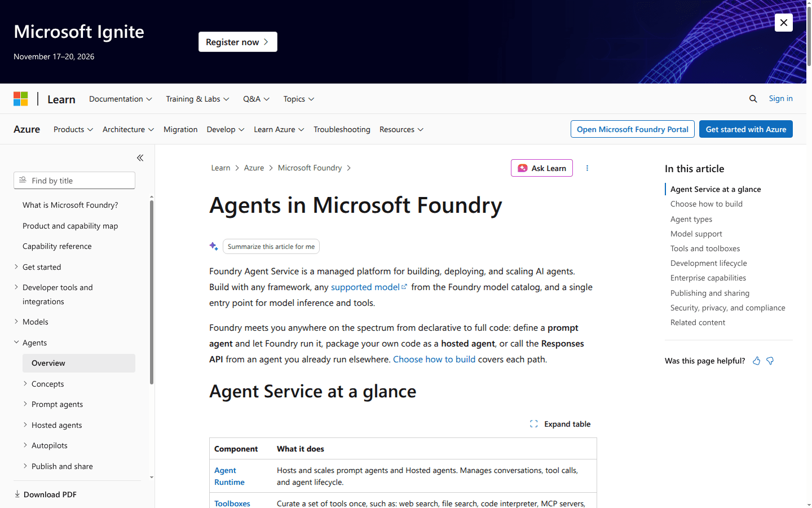The width and height of the screenshot is (812, 508).
Task: Expand Developer tools and integrations node
Action: [x=16, y=287]
